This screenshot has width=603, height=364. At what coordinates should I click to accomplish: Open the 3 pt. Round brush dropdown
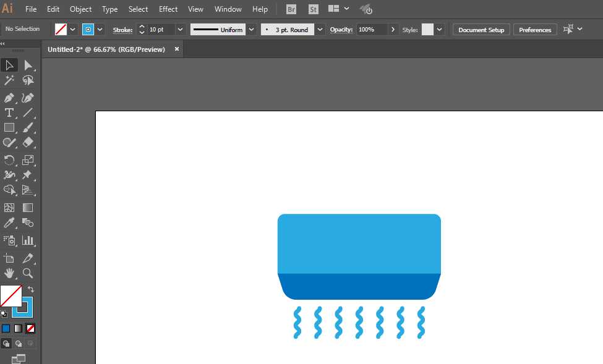point(320,30)
